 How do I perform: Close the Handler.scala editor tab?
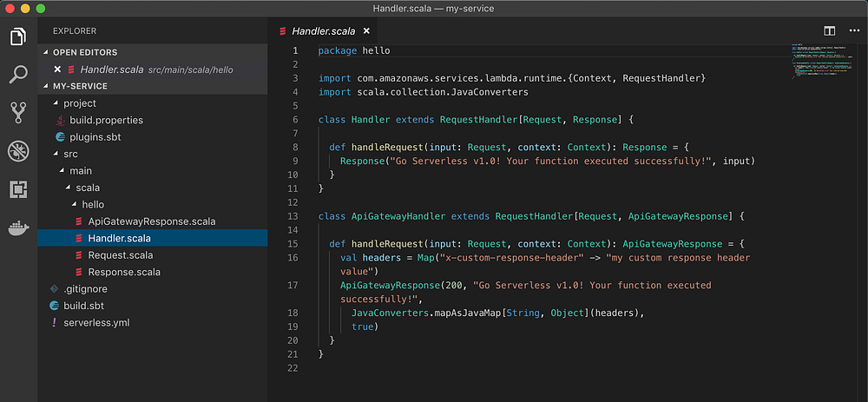[366, 31]
